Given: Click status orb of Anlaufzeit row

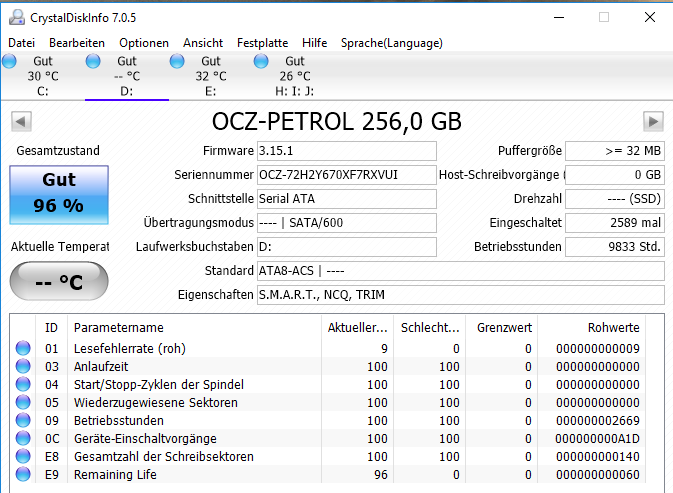Looking at the screenshot, I should pos(23,366).
